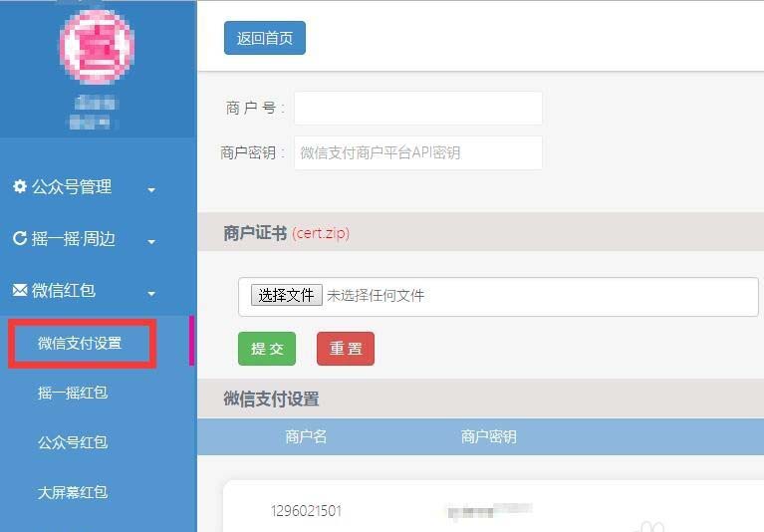The width and height of the screenshot is (764, 532).
Task: Click the 商户名 table column header
Action: tap(306, 436)
